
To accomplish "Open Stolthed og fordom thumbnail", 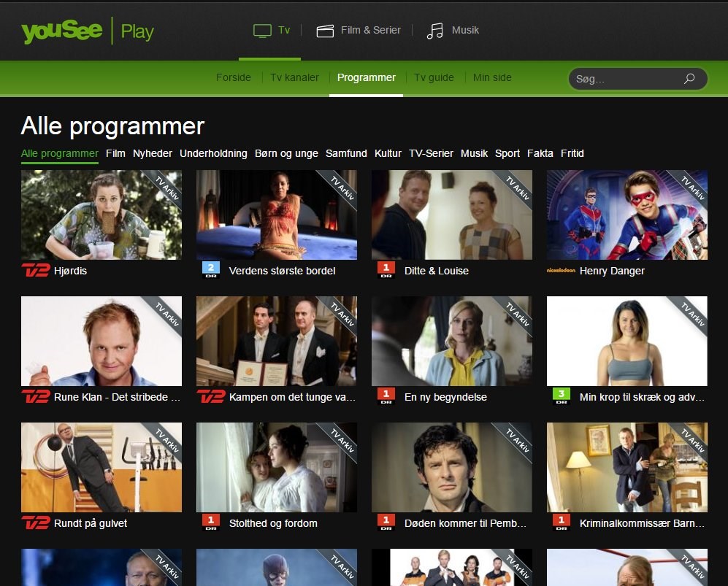I will pyautogui.click(x=277, y=467).
